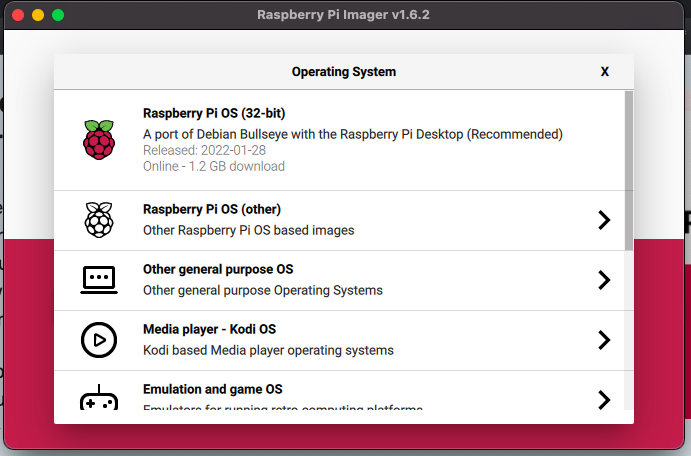Click 'Other general purpose Operating Systems' description
Screen dimensions: 691x456
[x=263, y=290]
